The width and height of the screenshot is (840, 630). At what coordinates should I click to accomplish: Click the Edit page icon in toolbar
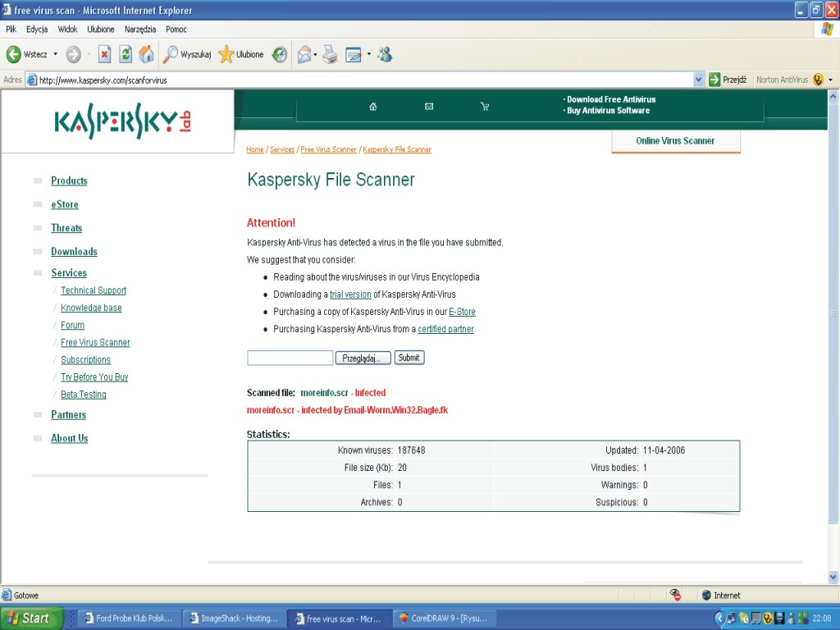point(353,55)
